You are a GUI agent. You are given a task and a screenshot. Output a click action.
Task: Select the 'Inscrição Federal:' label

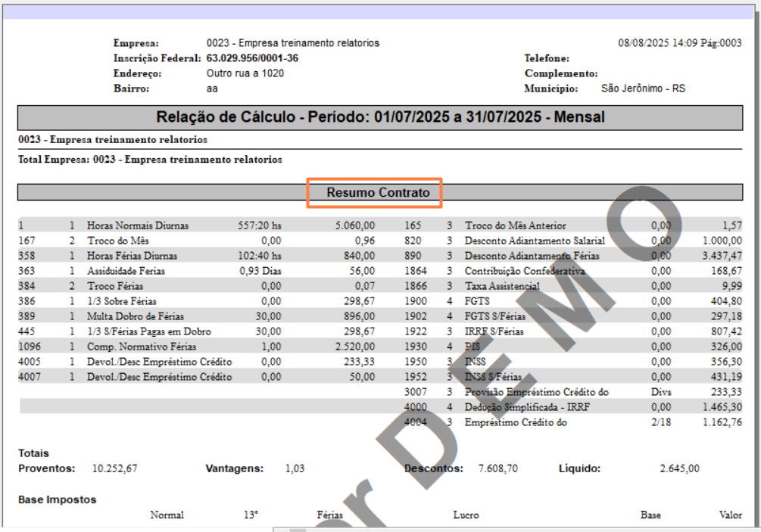tap(157, 58)
